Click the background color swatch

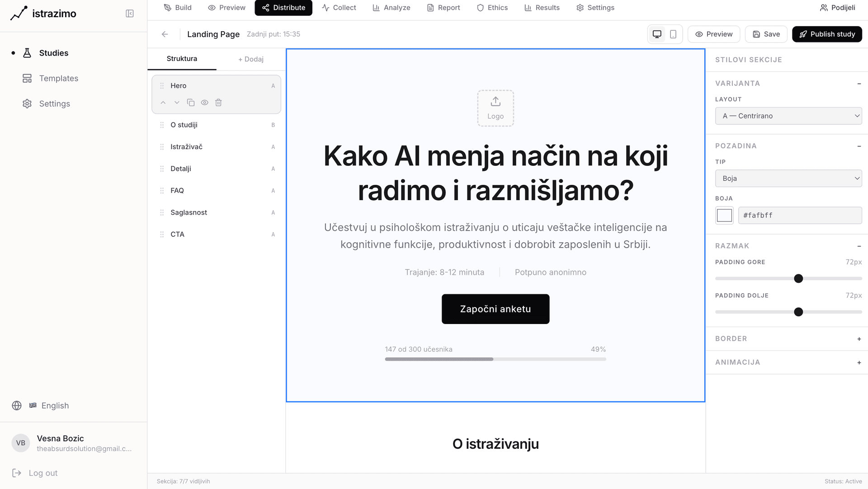(724, 215)
